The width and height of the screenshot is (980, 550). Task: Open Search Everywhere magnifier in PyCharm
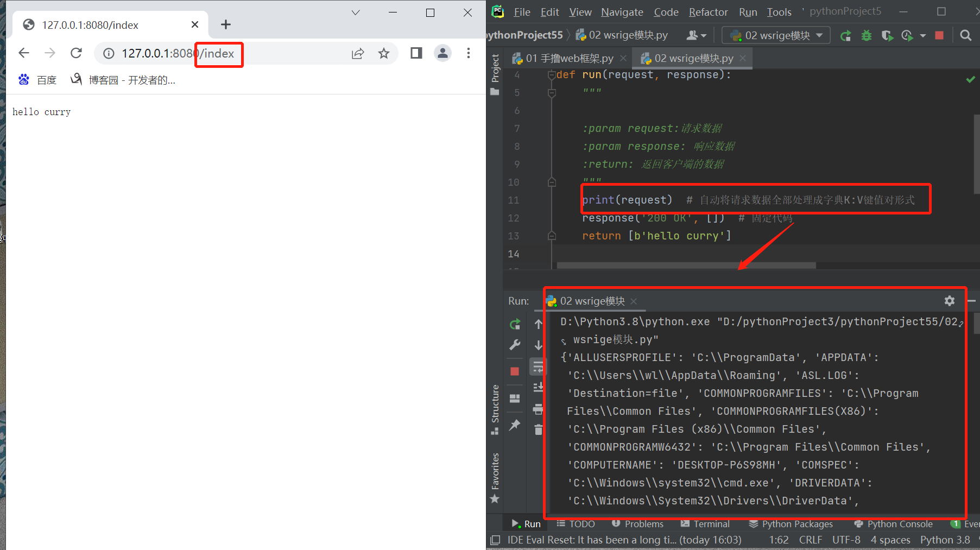965,35
